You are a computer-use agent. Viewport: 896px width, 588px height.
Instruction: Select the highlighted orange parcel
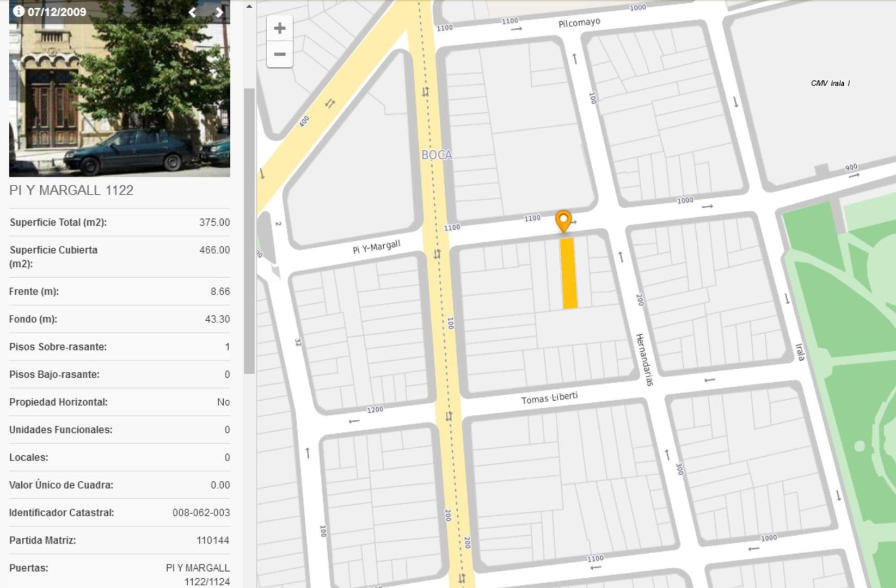click(569, 273)
